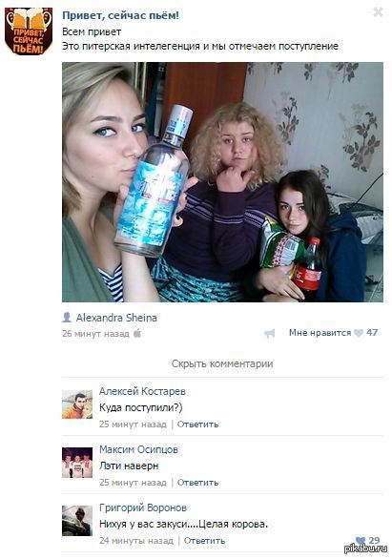Reply to Максим Осипцов's comment
This screenshot has width=392, height=559.
click(197, 483)
